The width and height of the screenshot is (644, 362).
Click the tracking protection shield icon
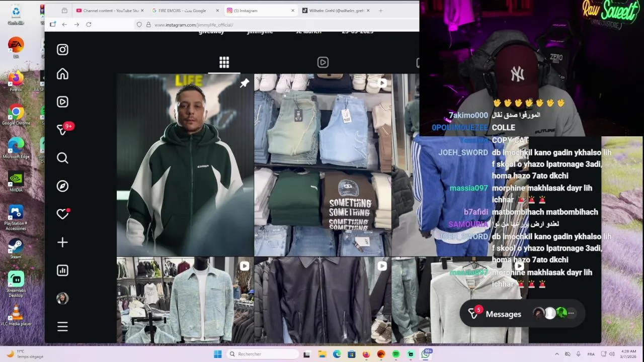pyautogui.click(x=139, y=24)
